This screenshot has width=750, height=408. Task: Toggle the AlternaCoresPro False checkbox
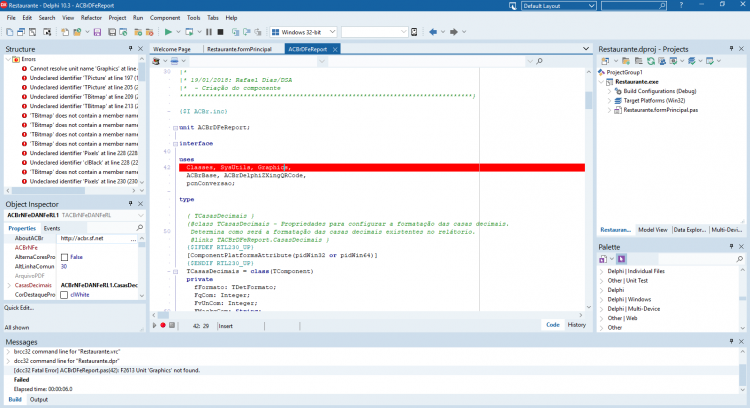point(65,257)
